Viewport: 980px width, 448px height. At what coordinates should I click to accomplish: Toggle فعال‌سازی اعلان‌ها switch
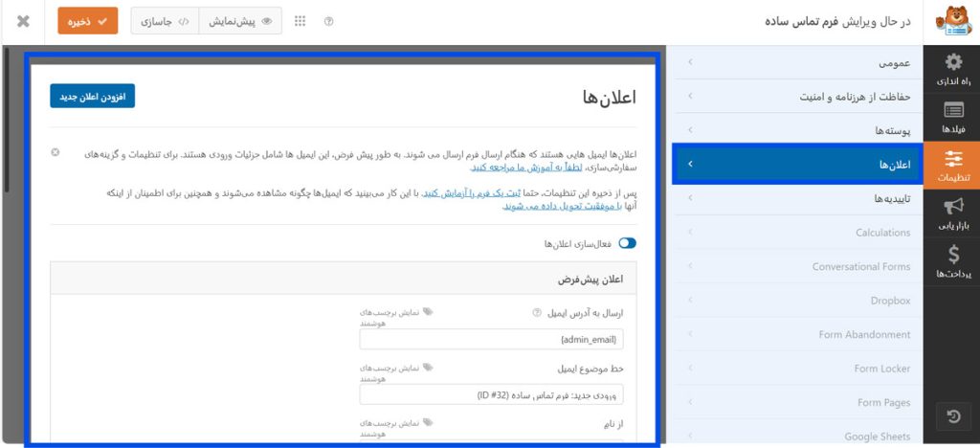627,243
